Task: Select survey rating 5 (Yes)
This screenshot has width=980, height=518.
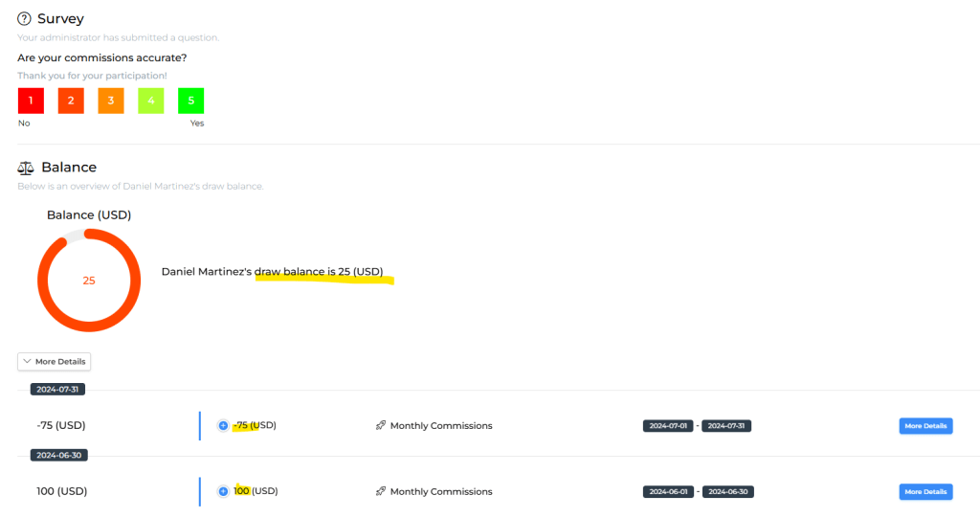Action: coord(190,101)
